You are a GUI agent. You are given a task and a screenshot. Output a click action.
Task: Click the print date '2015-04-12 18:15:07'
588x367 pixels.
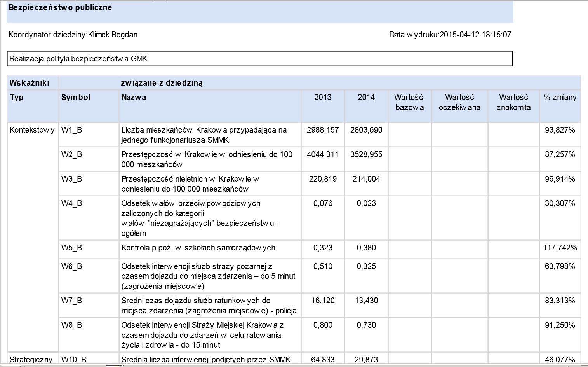click(475, 35)
